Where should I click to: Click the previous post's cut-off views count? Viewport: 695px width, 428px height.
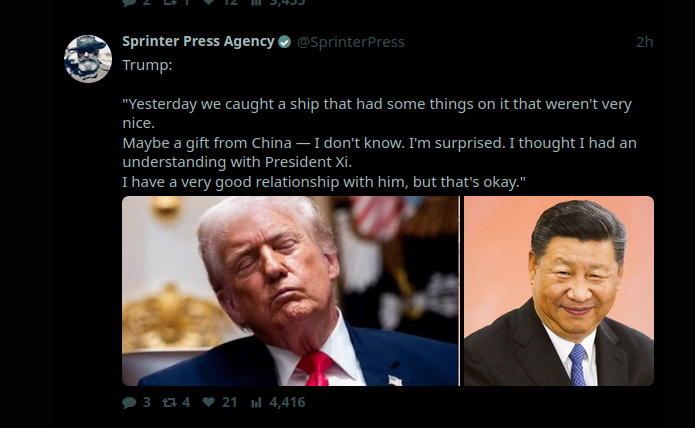[287, 2]
